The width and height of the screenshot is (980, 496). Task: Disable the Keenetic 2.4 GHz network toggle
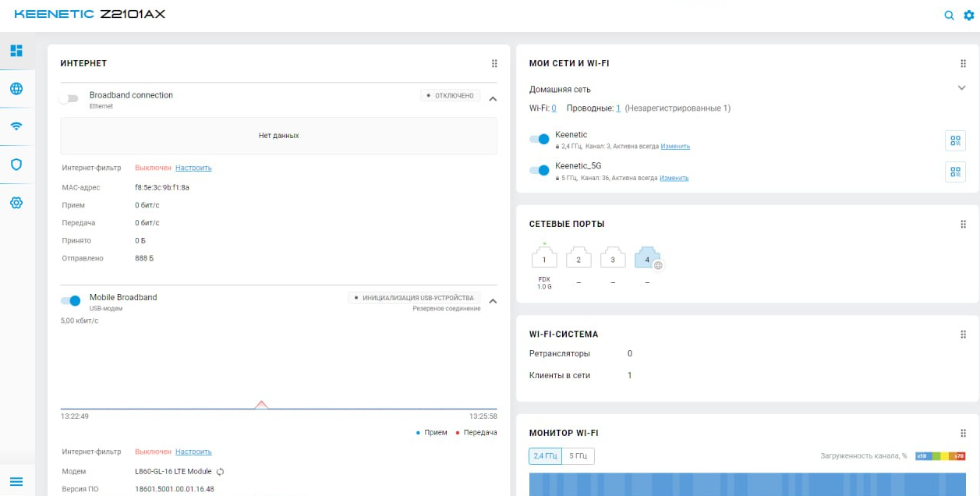click(x=539, y=139)
